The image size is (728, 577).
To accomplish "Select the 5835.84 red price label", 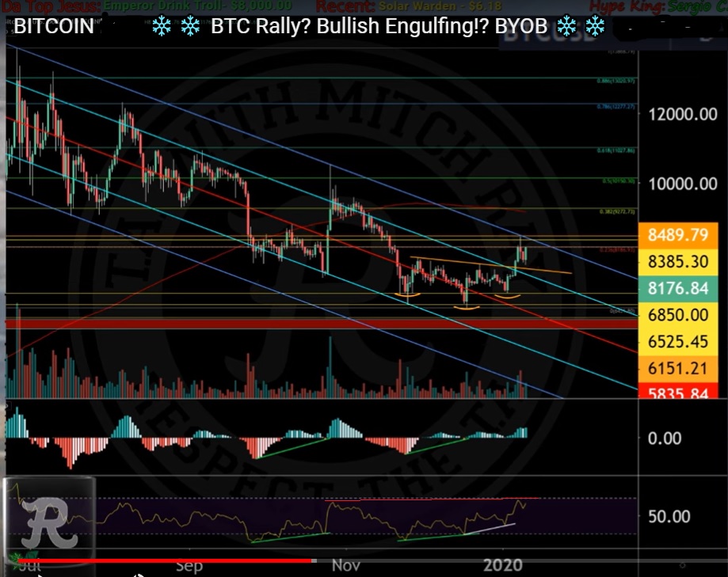I will pyautogui.click(x=678, y=392).
